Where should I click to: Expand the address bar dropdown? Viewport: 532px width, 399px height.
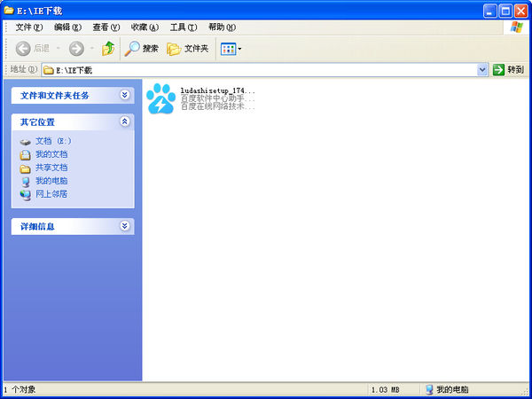point(482,70)
